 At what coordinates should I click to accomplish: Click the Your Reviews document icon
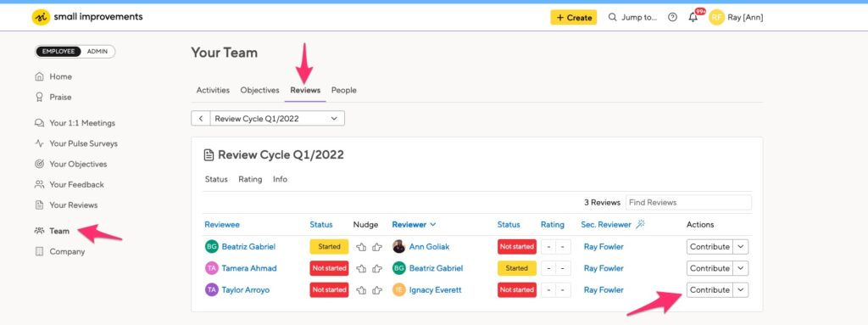pos(39,205)
